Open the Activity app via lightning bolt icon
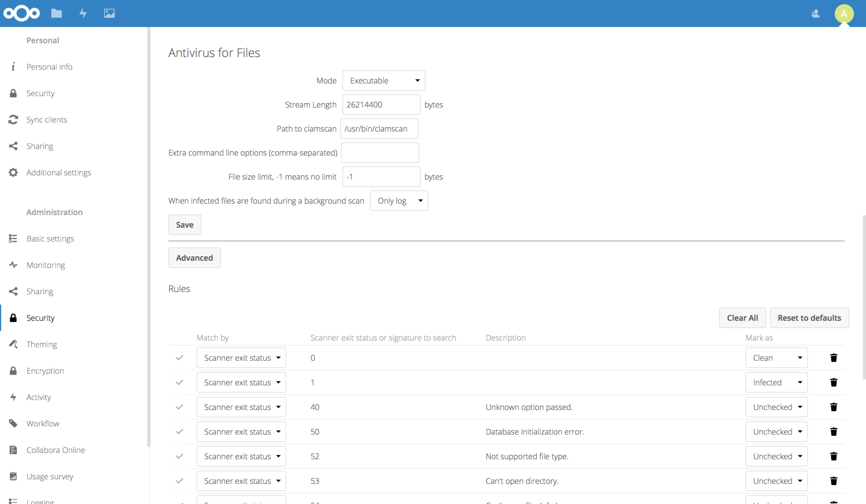The height and width of the screenshot is (504, 866). 83,13
